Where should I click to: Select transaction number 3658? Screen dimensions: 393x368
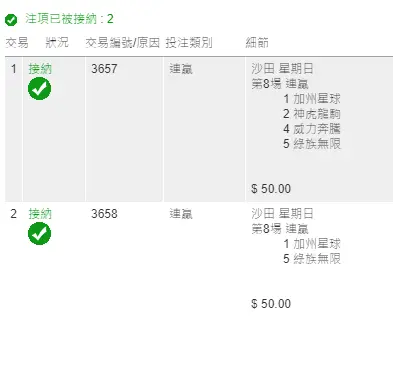point(104,214)
